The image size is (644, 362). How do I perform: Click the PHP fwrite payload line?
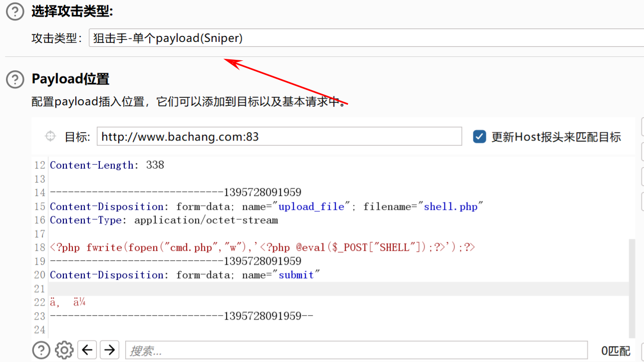[262, 247]
